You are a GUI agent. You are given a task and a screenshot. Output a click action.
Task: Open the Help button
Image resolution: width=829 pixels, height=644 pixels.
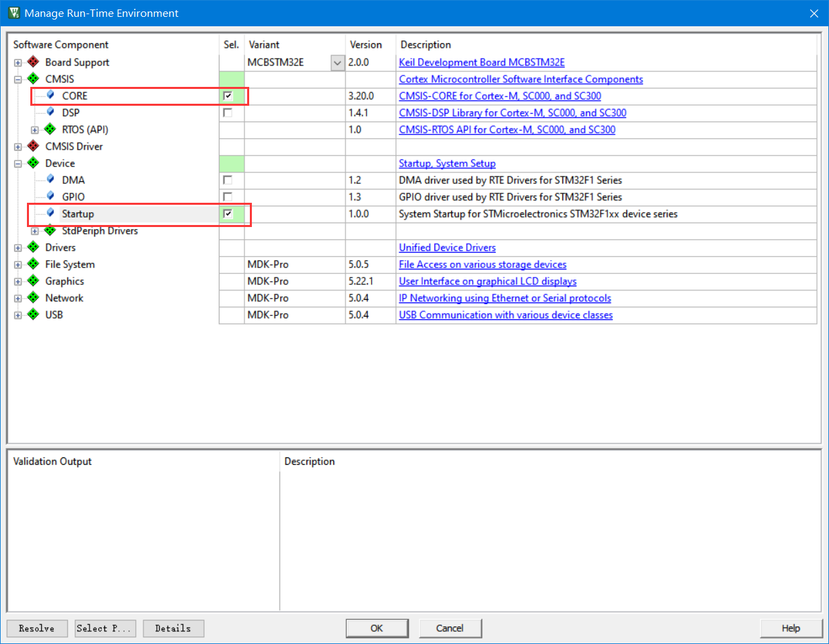(x=791, y=628)
